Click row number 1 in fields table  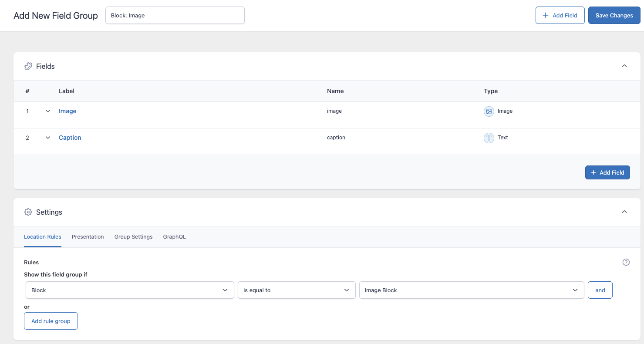pos(27,111)
